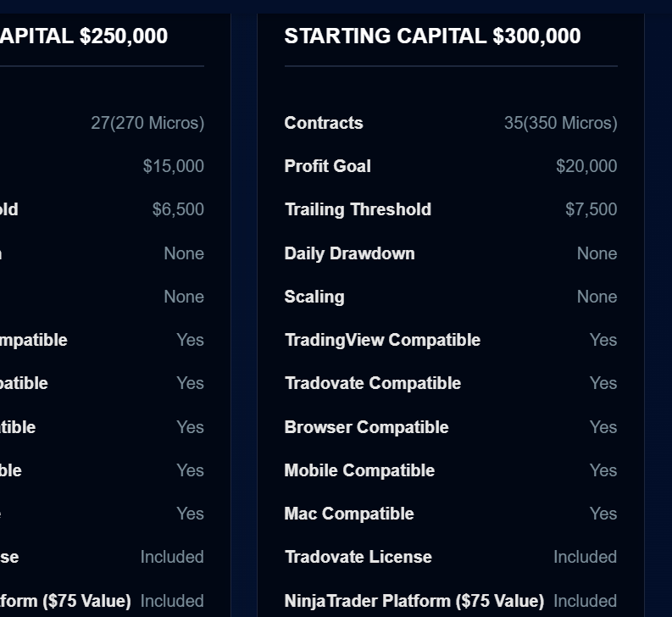Select the TradingView Compatible label
Screen dimensions: 672x617
382,340
